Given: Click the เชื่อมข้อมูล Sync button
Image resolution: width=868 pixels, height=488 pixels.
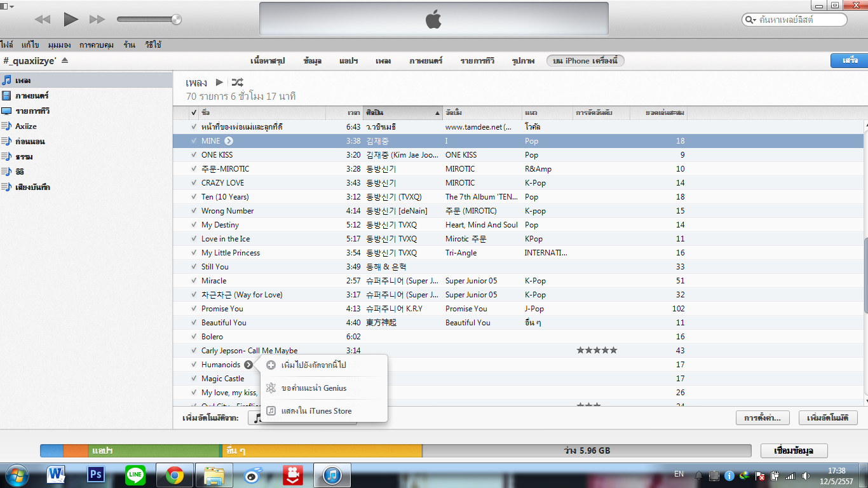Looking at the screenshot, I should pos(794,451).
